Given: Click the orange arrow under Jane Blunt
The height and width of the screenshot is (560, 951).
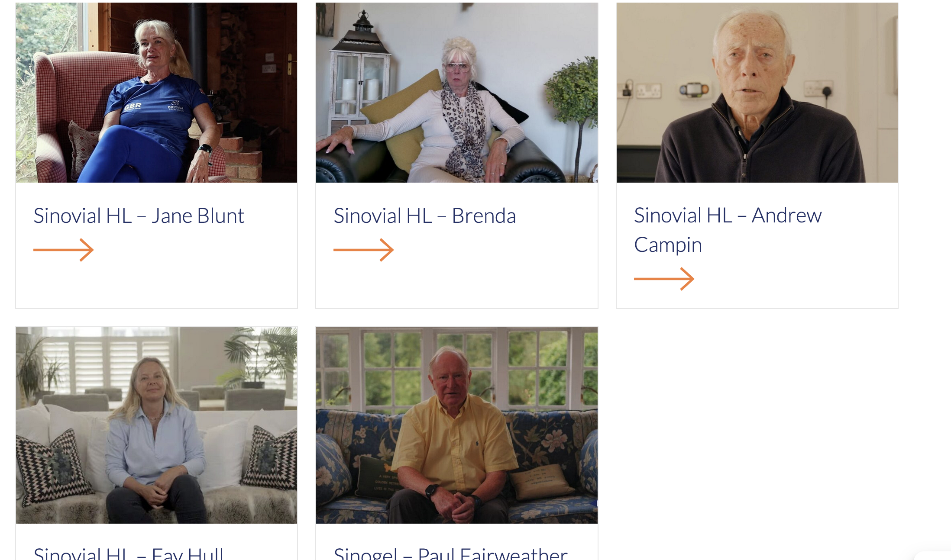Looking at the screenshot, I should (63, 250).
